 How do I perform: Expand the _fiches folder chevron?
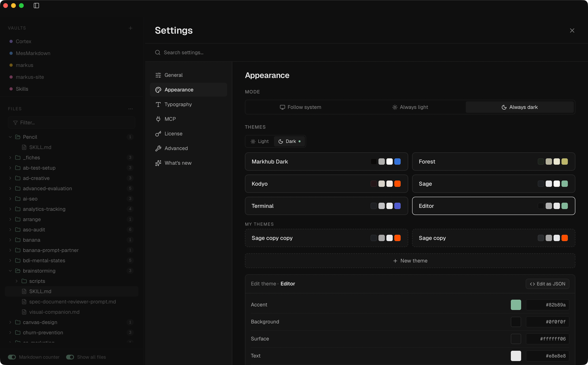(10, 157)
